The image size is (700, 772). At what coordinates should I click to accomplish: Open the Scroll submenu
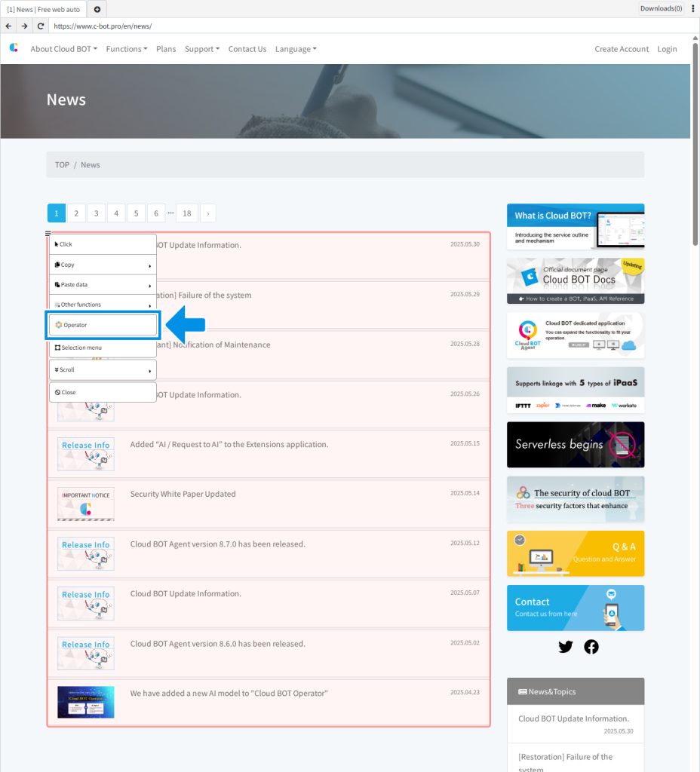(x=103, y=369)
